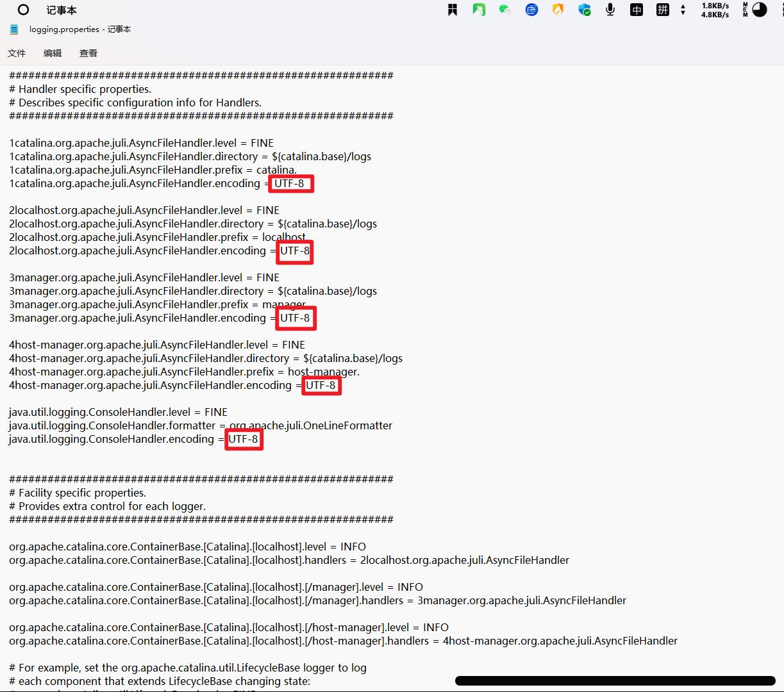Viewport: 784px width, 692px height.
Task: Click the ConsoleHandler.formatter OneLineFormatter line
Action: click(x=201, y=425)
